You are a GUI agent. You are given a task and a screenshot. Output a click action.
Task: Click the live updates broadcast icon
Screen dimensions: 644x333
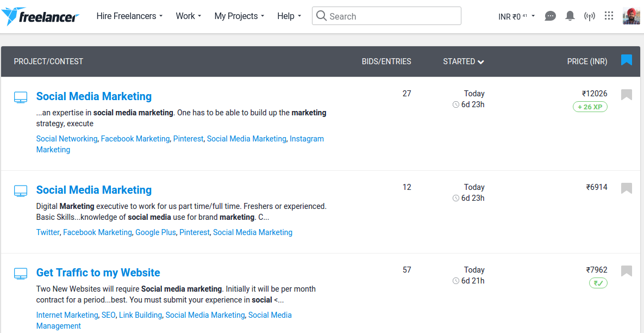pyautogui.click(x=589, y=16)
